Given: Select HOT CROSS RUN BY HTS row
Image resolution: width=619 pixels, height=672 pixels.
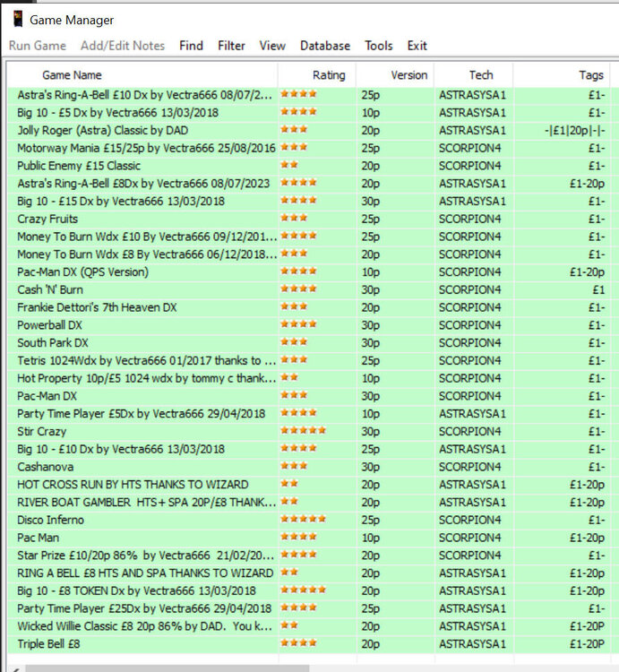Looking at the screenshot, I should 313,485.
